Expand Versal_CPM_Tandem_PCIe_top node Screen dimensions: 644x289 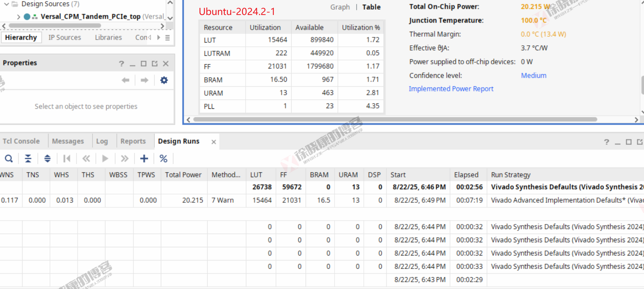(x=19, y=17)
